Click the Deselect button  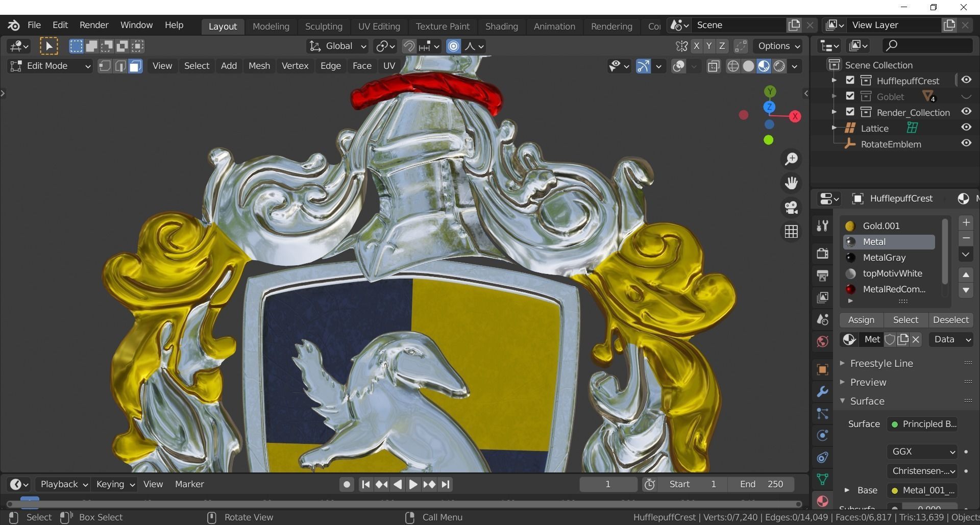pos(950,320)
